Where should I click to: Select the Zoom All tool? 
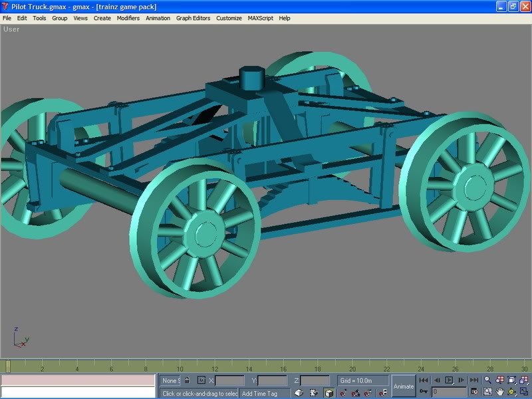[500, 380]
